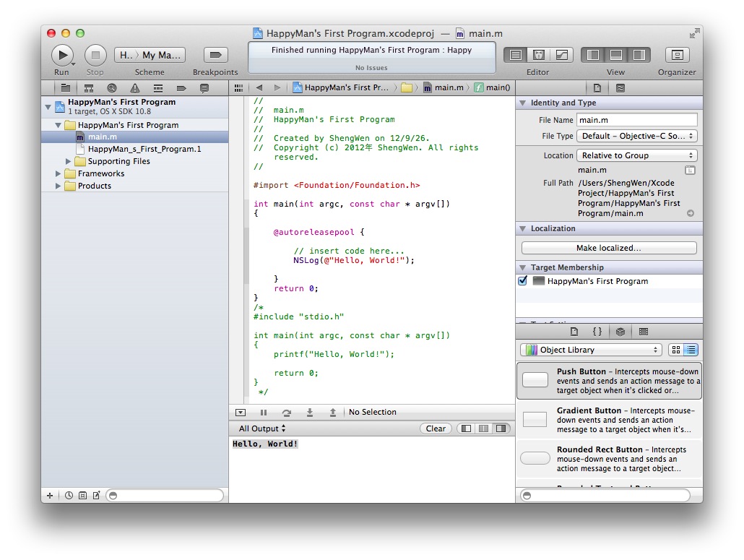
Task: Show the Issue navigator
Action: click(135, 88)
